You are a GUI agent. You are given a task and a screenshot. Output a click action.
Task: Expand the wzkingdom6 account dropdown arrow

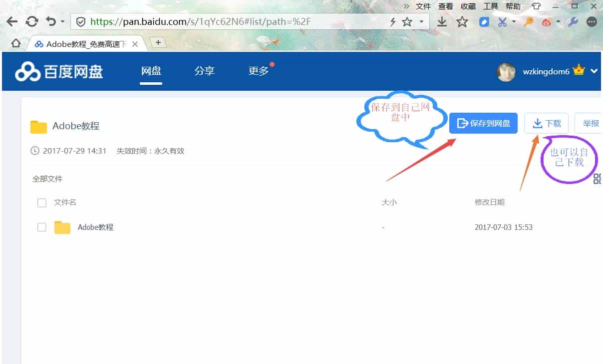point(594,71)
